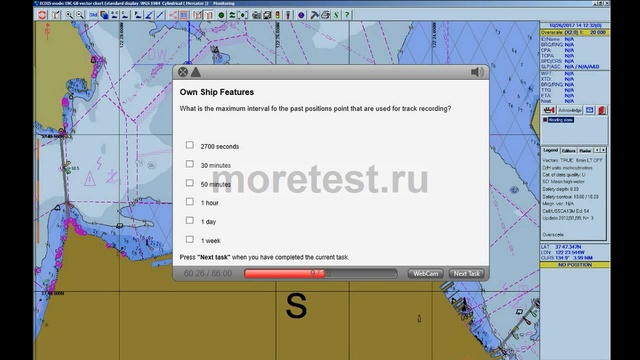Click the red branching route icon

coord(173,15)
